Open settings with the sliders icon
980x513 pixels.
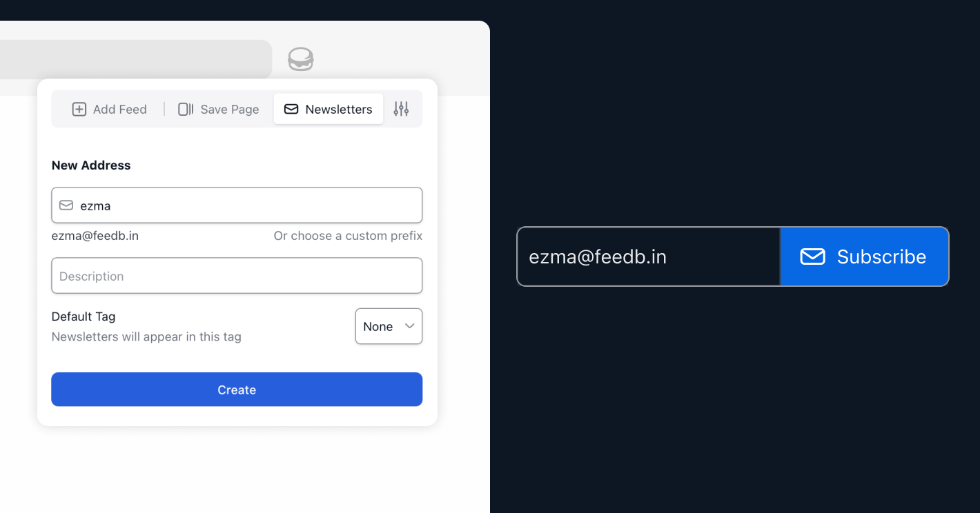point(401,109)
